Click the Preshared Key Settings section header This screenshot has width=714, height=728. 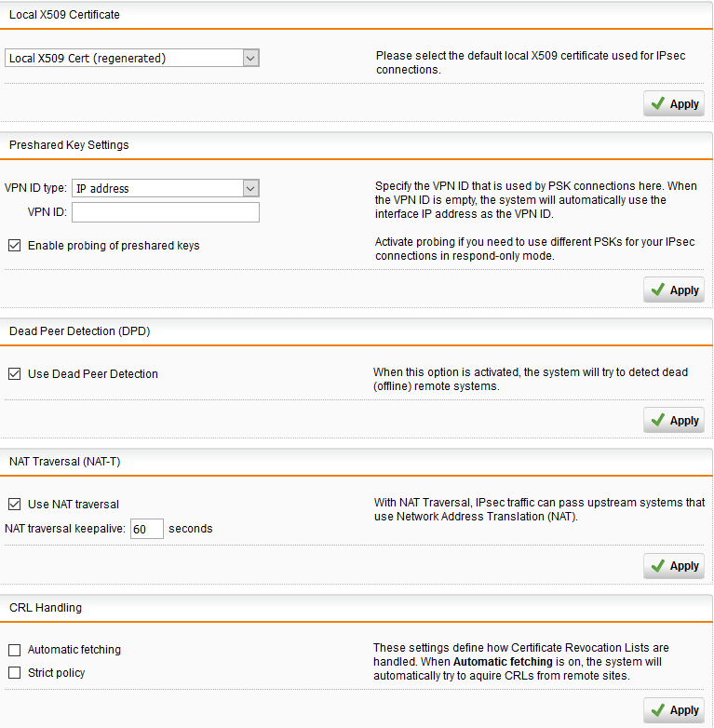(69, 145)
